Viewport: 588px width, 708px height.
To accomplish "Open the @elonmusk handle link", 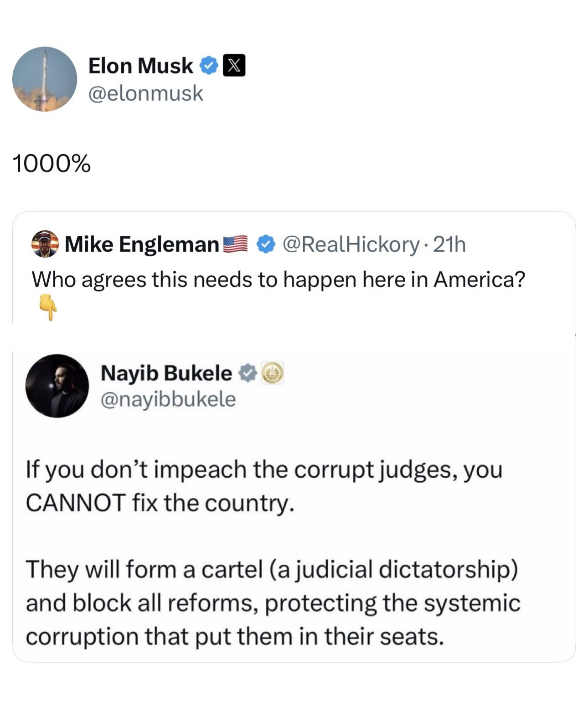I will pos(145,93).
